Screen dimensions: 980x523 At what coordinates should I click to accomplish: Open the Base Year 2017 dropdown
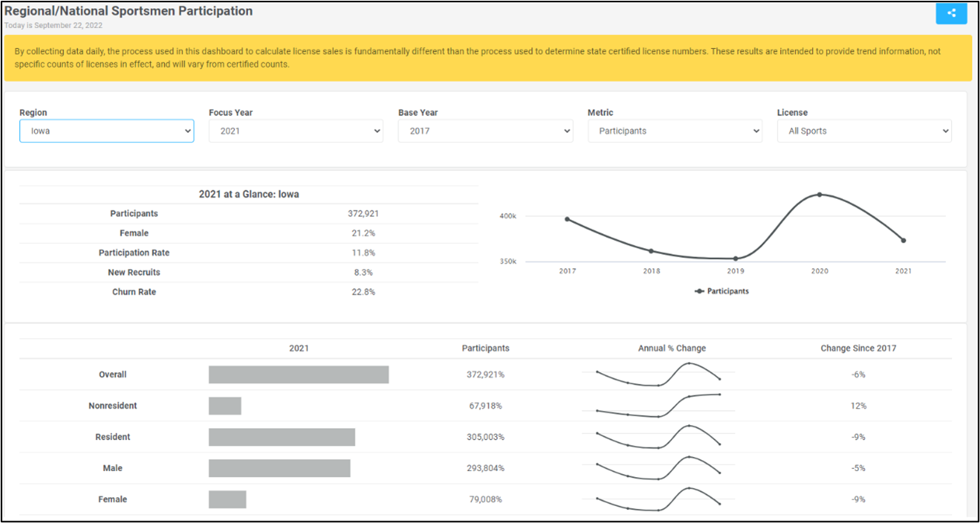pos(485,131)
